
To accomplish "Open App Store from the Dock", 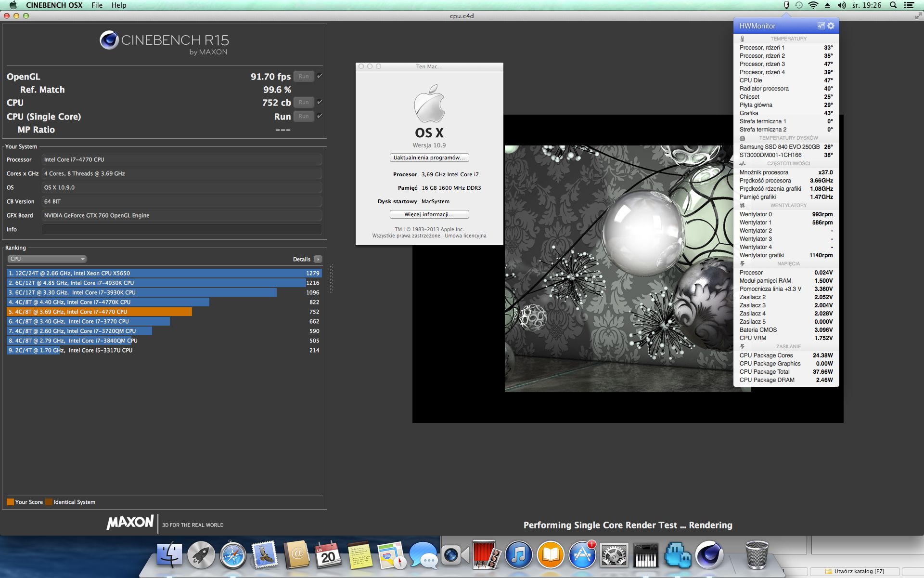I will point(582,555).
